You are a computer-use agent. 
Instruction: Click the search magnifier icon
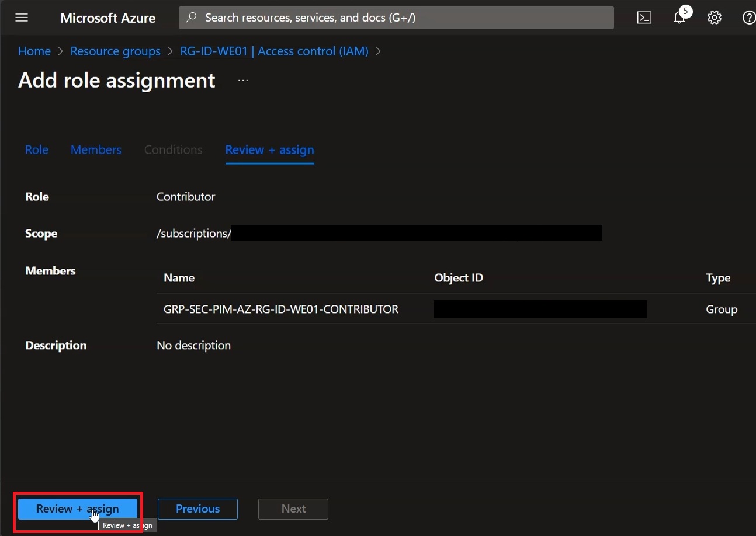coord(191,18)
